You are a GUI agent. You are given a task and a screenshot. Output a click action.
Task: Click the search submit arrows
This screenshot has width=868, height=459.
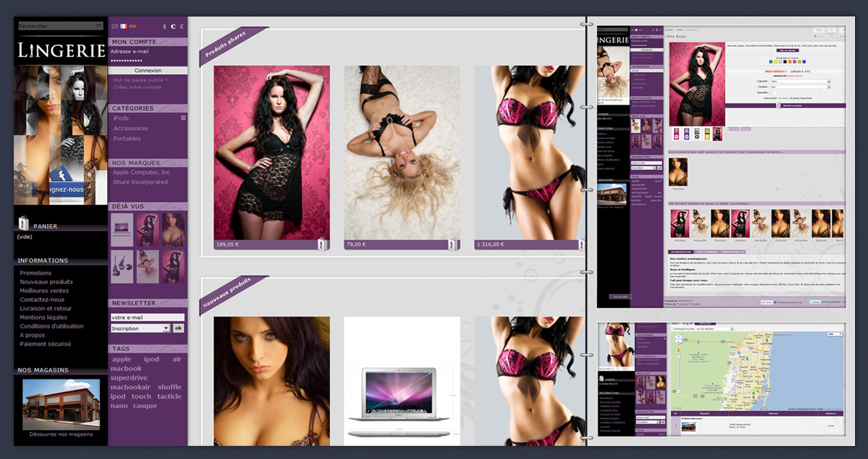(99, 26)
